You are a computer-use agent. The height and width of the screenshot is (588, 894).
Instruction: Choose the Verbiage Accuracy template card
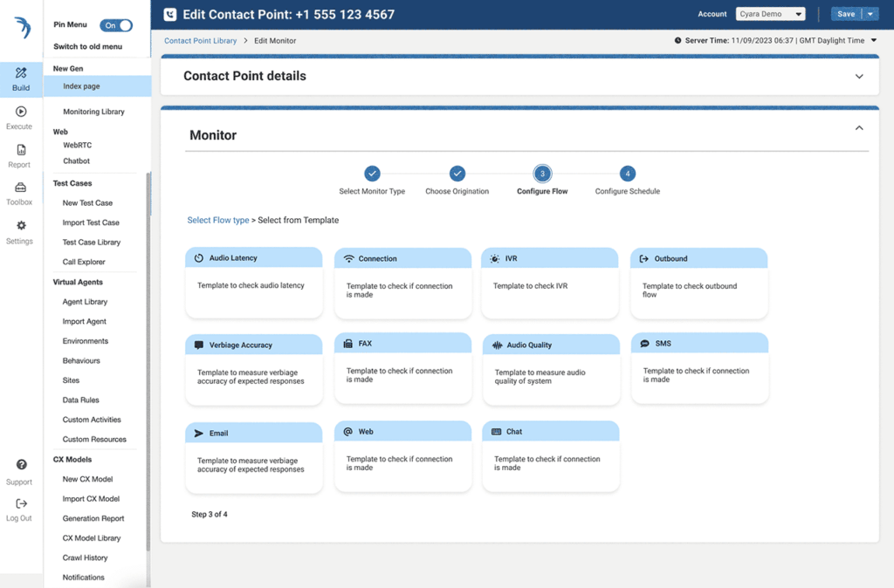tap(254, 370)
